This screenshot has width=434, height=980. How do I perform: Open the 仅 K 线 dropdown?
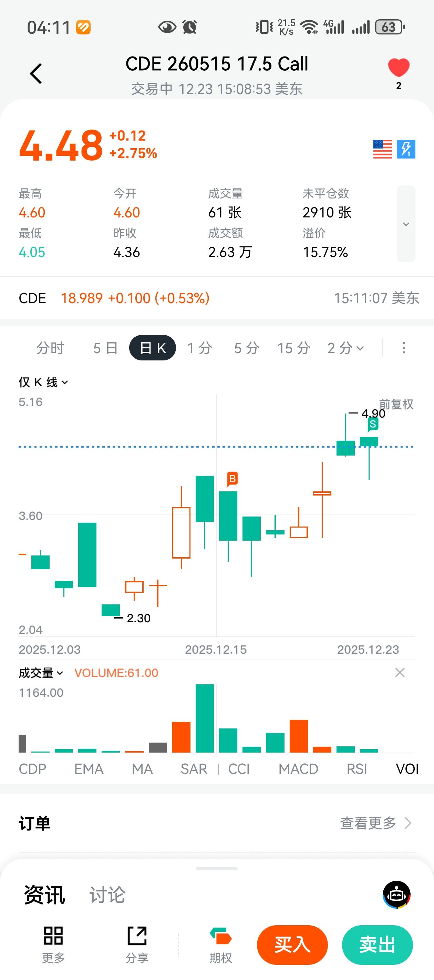click(43, 382)
